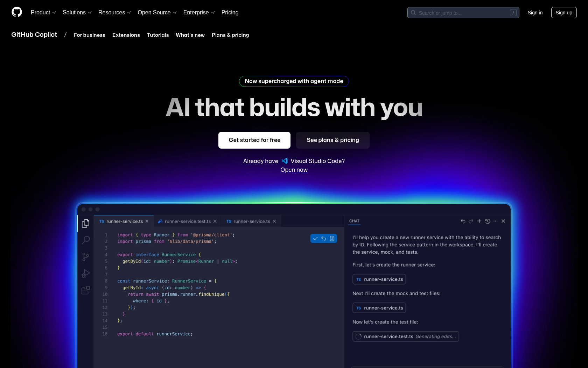
Task: Click the 'AI that builds with you' heading
Action: [x=294, y=107]
